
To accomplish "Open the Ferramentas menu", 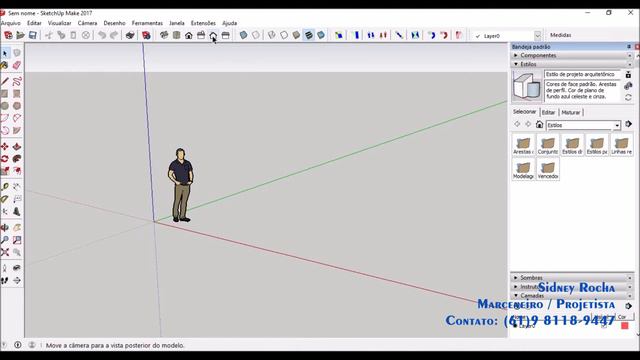I will tap(147, 23).
